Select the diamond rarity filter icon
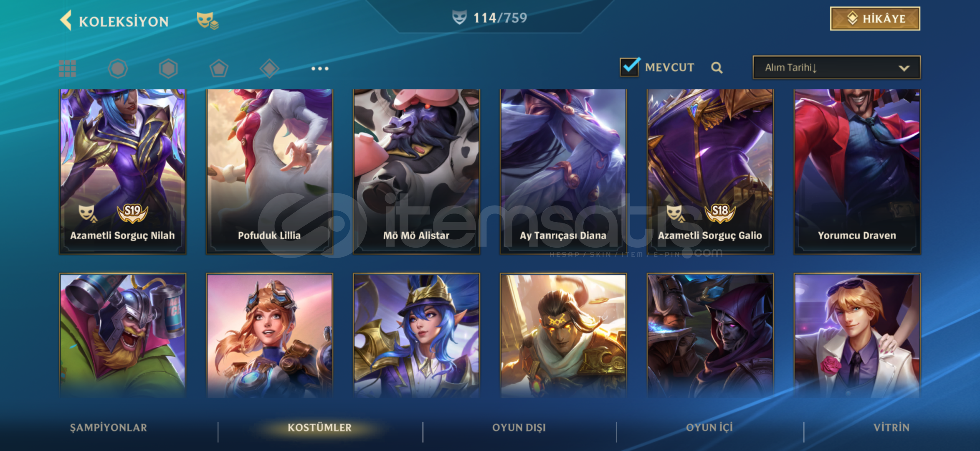The width and height of the screenshot is (980, 451). tap(269, 68)
